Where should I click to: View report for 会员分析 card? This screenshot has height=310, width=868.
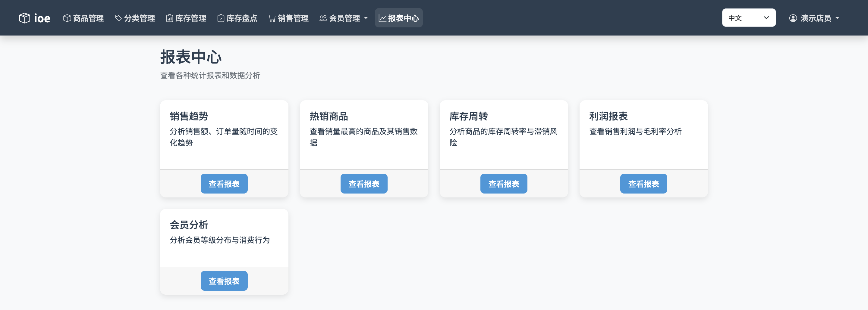(x=224, y=281)
